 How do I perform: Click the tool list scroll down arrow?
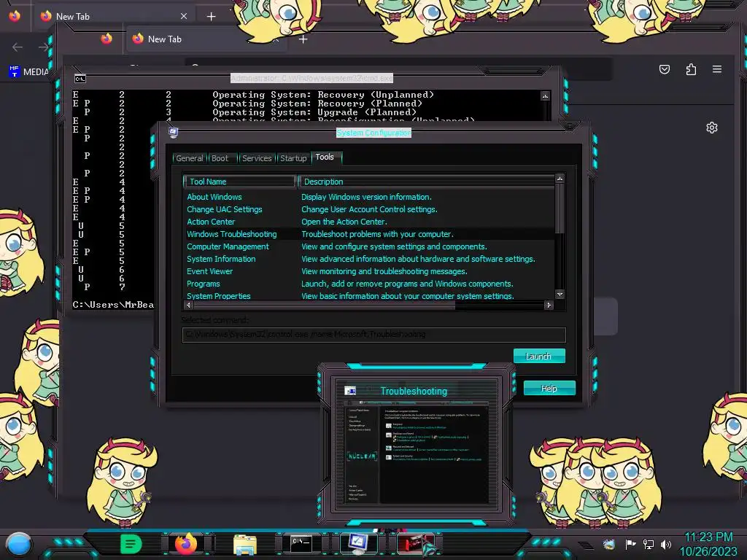560,295
